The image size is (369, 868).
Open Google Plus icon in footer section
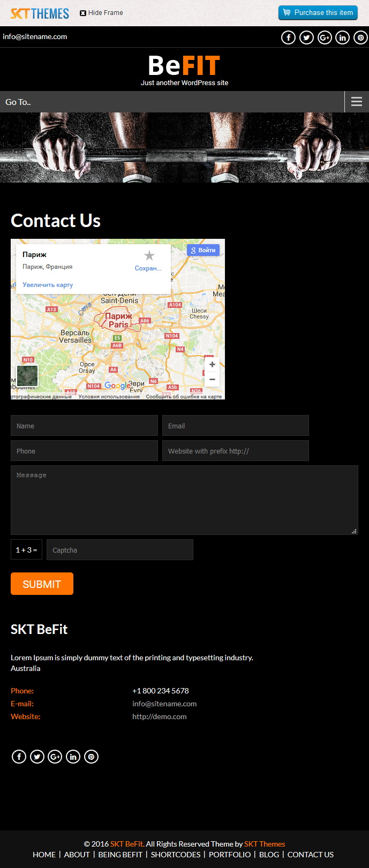(x=55, y=757)
